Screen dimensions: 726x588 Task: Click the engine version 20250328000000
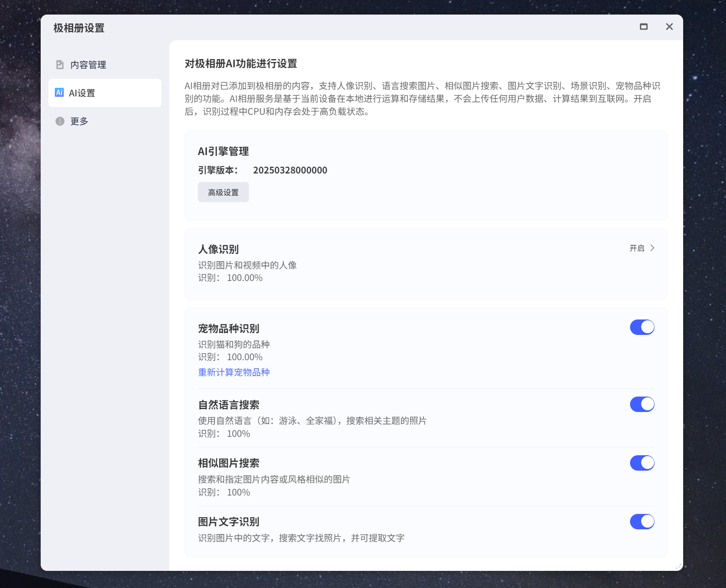[290, 170]
